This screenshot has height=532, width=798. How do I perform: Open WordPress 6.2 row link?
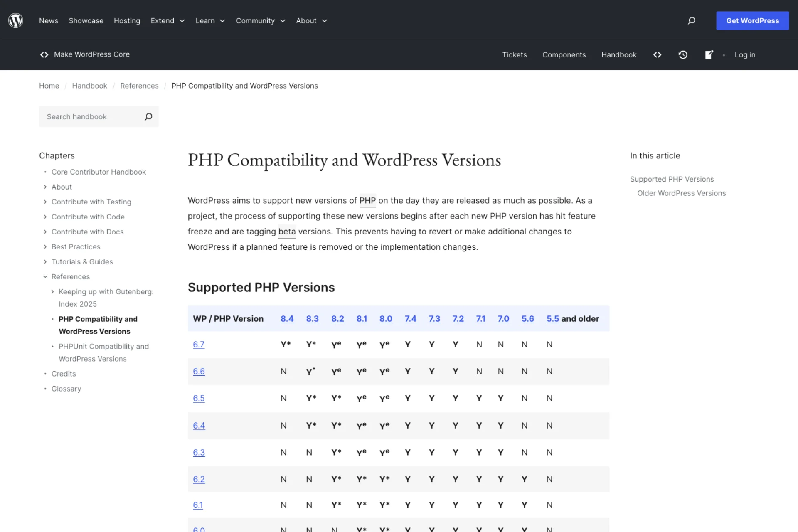(199, 479)
